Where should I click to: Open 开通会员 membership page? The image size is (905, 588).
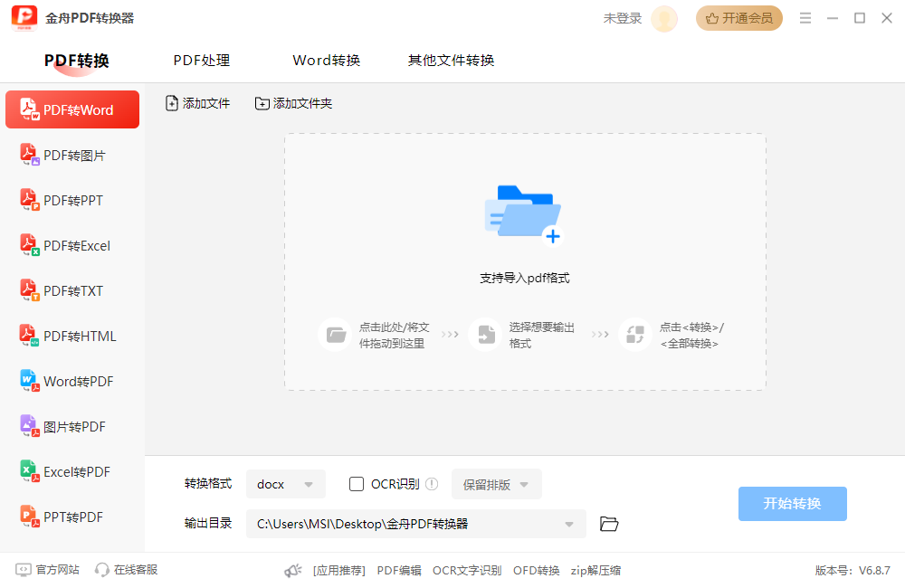pyautogui.click(x=739, y=17)
